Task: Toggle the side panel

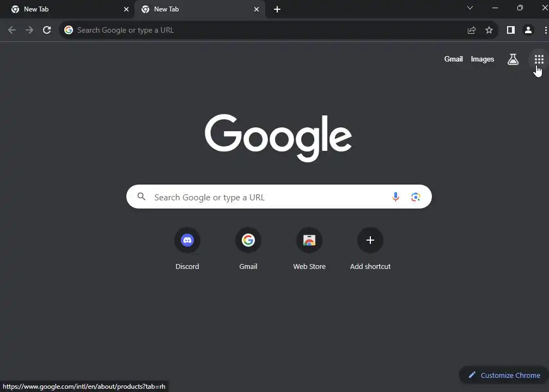Action: (510, 30)
